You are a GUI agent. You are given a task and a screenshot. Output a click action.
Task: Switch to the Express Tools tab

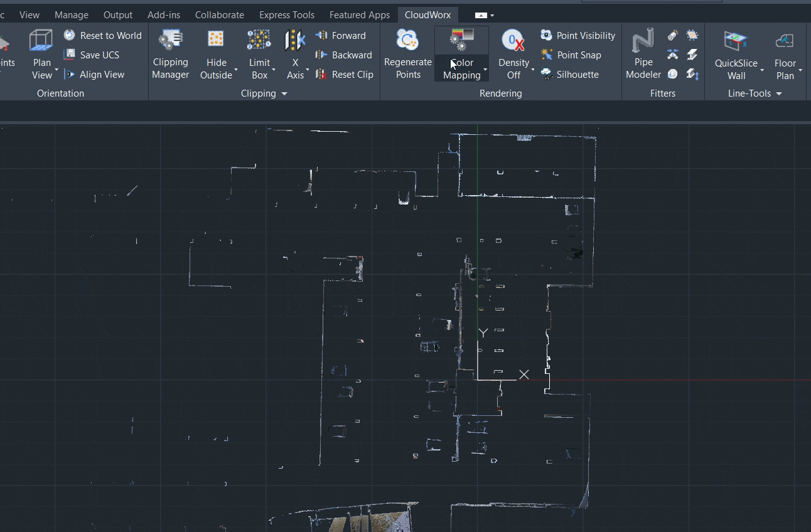286,14
